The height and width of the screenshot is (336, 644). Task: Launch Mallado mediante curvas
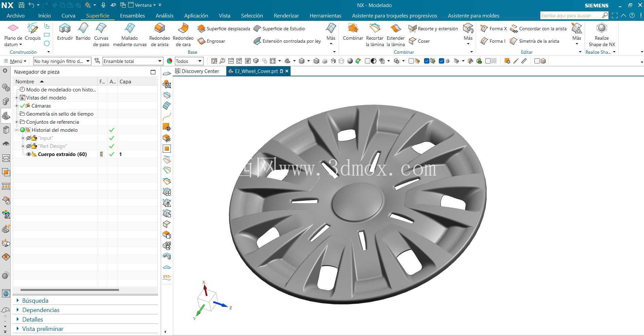(x=130, y=35)
